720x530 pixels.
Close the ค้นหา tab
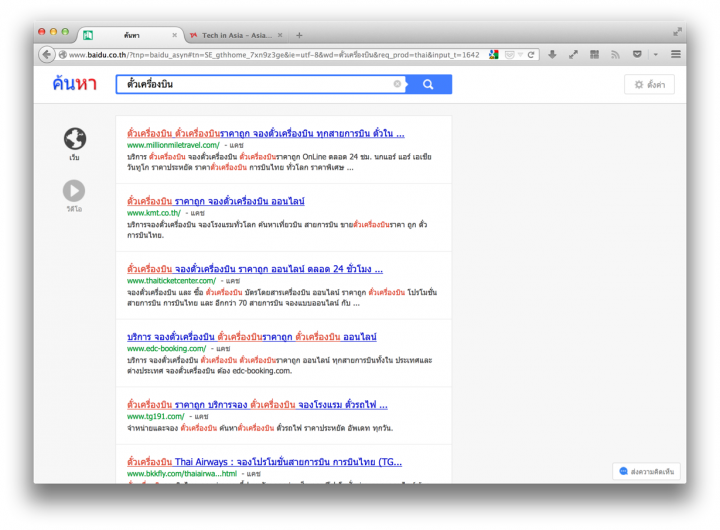coord(174,35)
